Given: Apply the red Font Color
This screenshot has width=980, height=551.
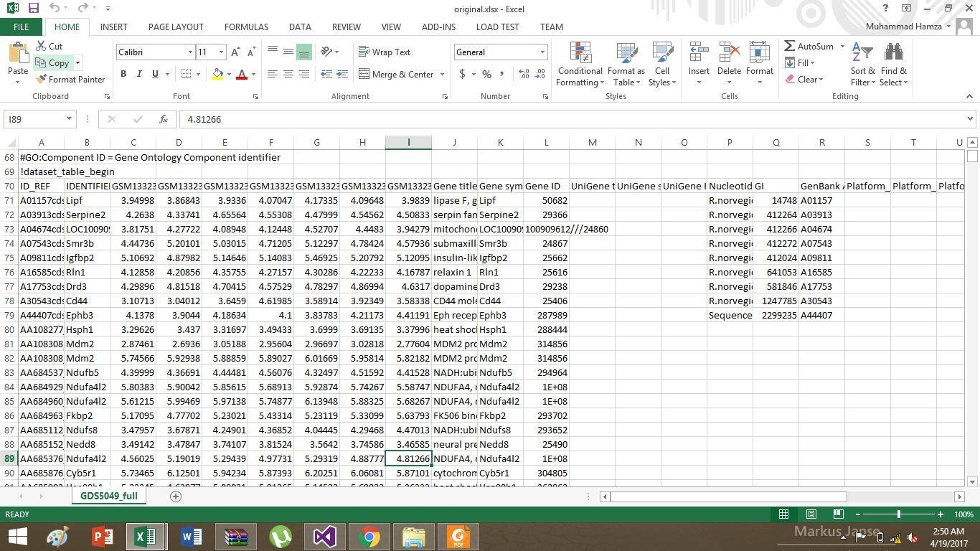Looking at the screenshot, I should tap(242, 74).
